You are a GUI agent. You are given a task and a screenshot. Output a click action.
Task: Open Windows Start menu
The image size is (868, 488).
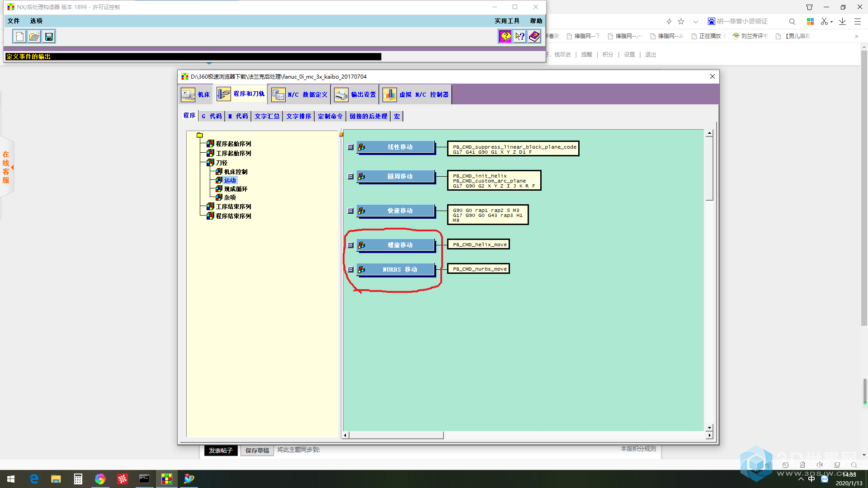tap(11, 479)
